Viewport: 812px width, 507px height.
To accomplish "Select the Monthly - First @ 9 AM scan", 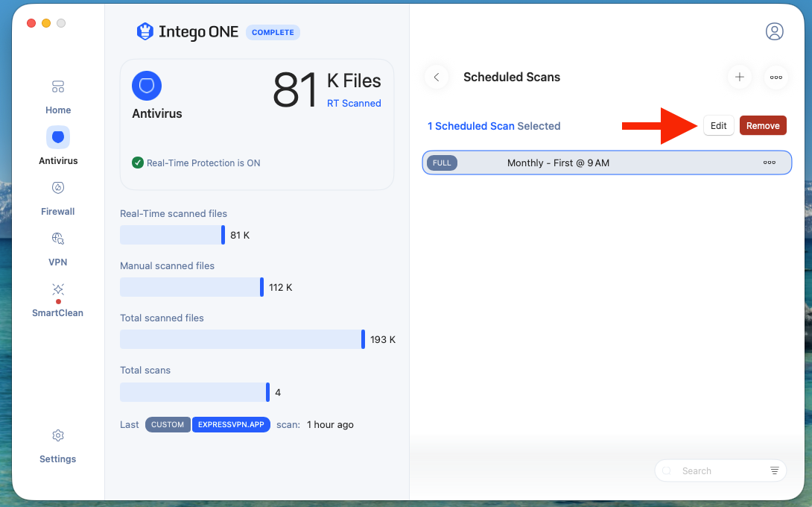I will (x=607, y=163).
